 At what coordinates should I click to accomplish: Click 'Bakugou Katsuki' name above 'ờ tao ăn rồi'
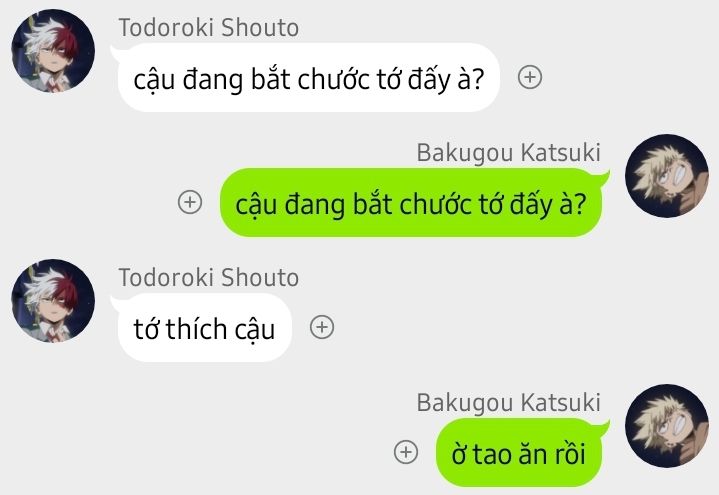coord(509,403)
